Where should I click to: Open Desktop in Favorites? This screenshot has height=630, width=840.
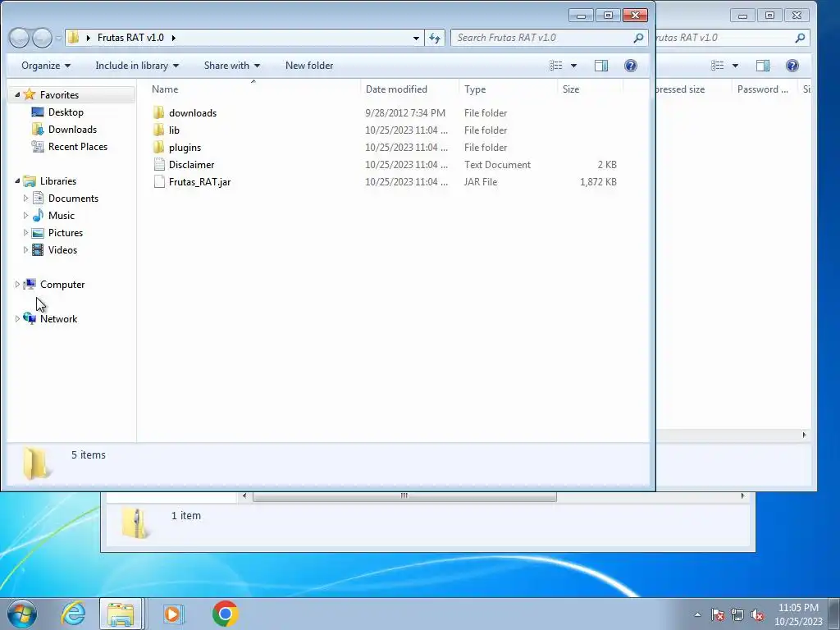tap(66, 112)
